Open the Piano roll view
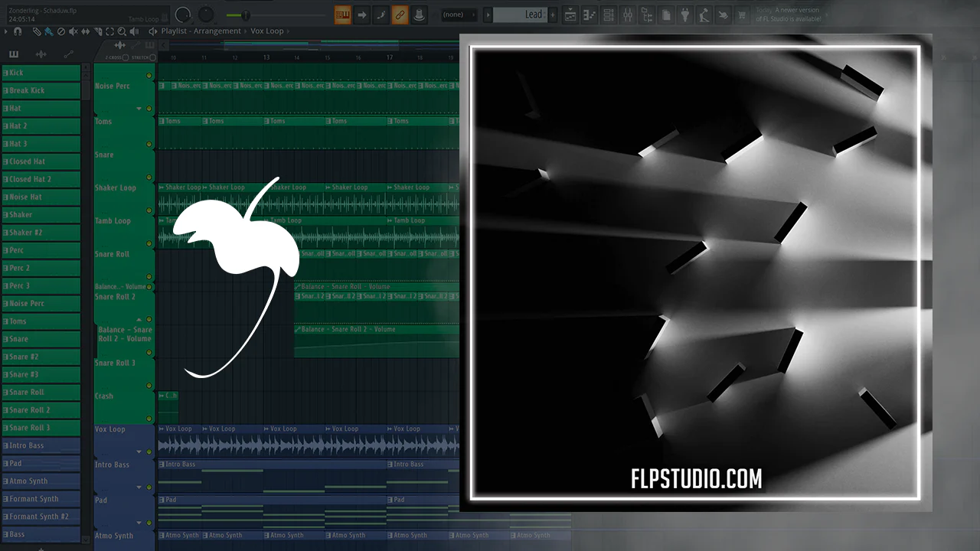 click(x=590, y=15)
